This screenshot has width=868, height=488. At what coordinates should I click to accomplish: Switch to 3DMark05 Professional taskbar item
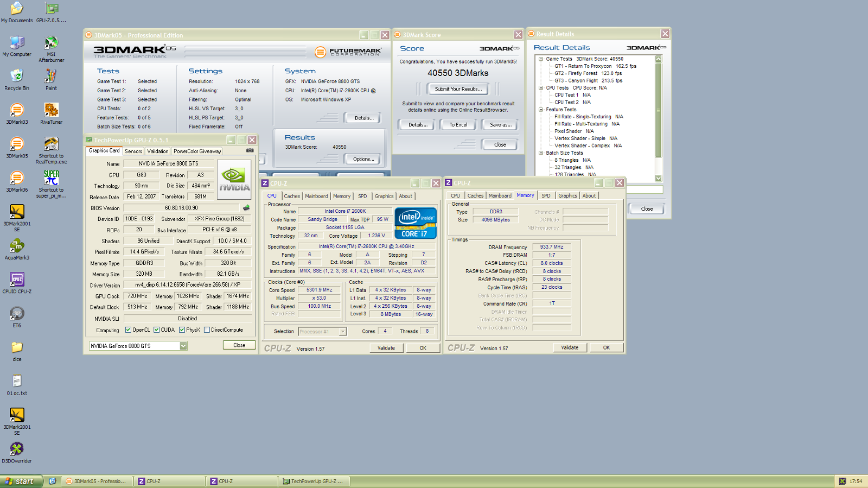(98, 481)
